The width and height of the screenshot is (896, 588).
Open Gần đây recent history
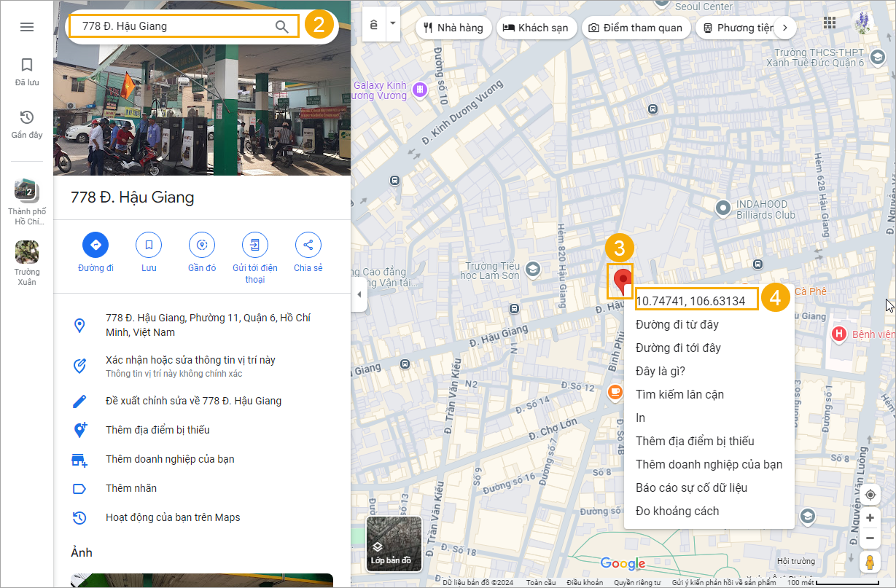tap(27, 125)
